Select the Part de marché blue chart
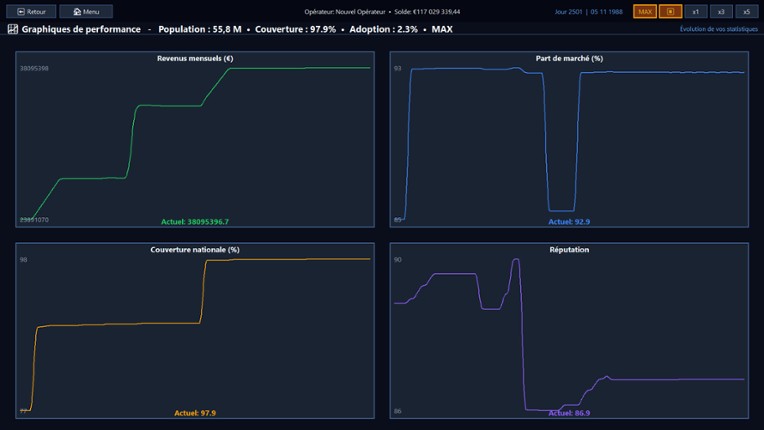Viewport: 764px width, 430px height. coord(569,140)
